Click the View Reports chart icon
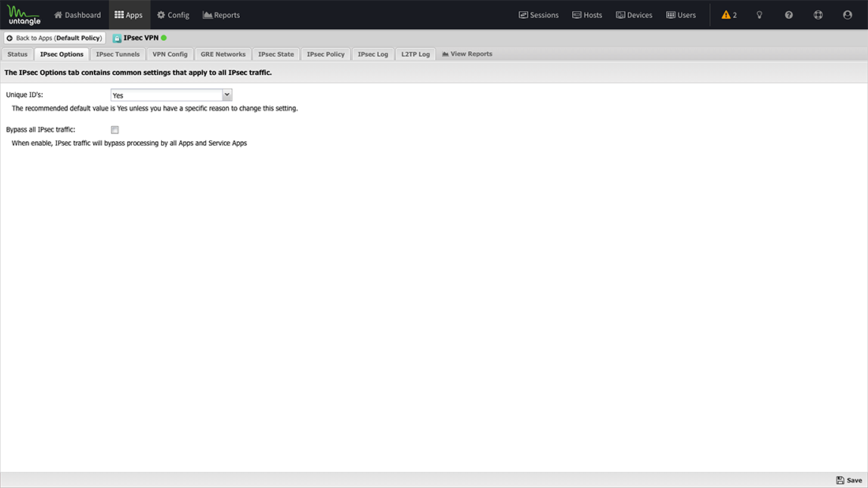The width and height of the screenshot is (868, 488). (x=445, y=54)
